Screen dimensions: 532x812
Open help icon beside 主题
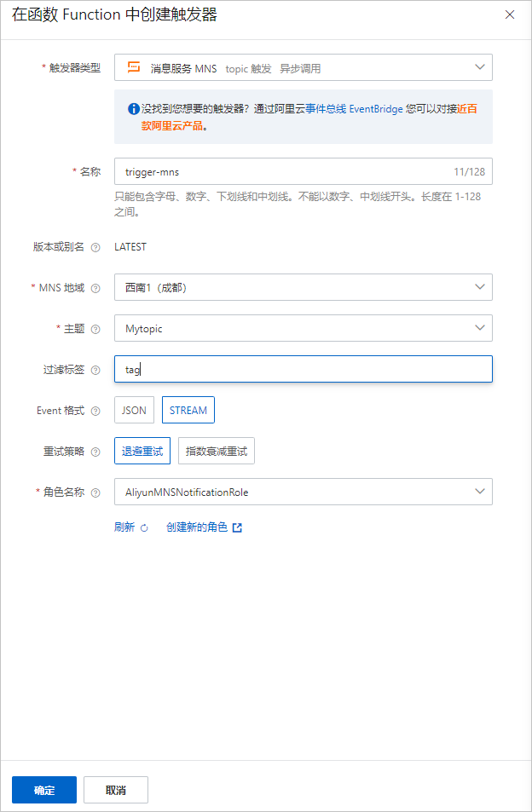(95, 330)
